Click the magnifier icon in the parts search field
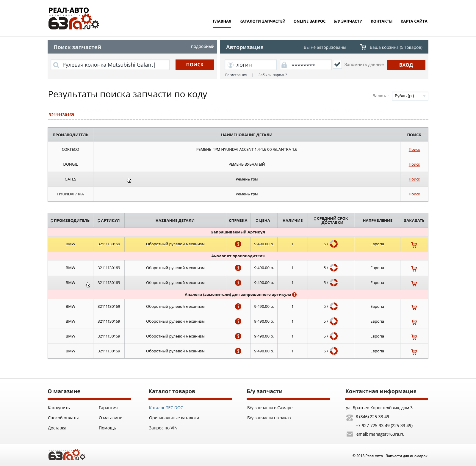The height and width of the screenshot is (466, 476). pos(56,65)
